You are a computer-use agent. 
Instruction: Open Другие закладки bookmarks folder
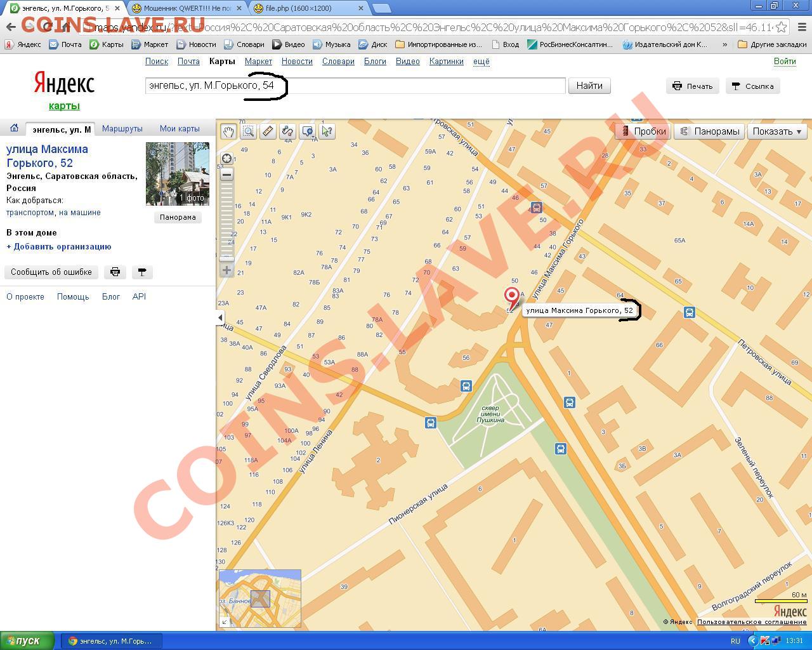click(x=772, y=44)
